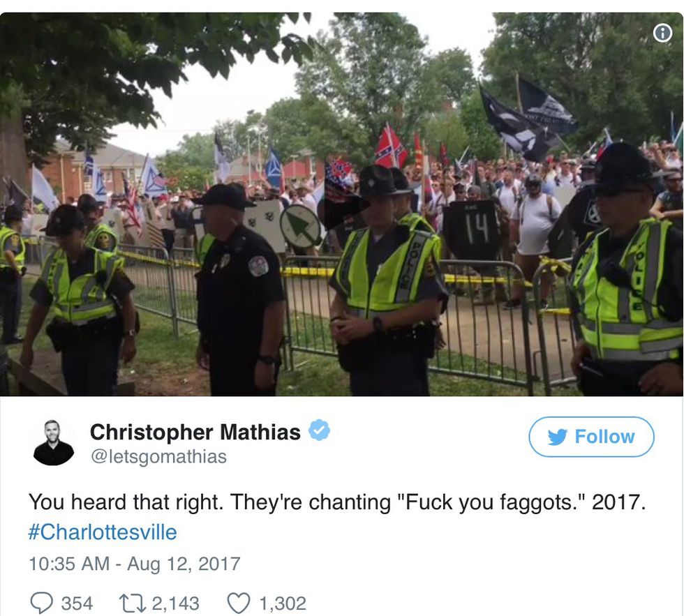Click the 2,143 retweets count
The height and width of the screenshot is (616, 684).
coord(175,604)
